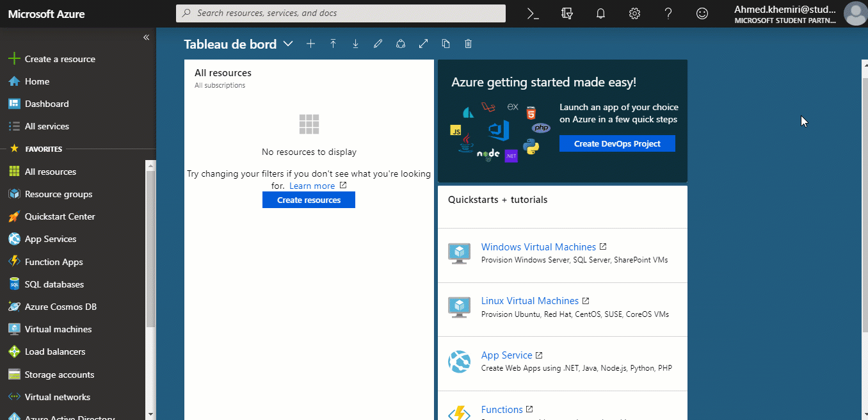Open Dashboard in sidebar
The height and width of the screenshot is (420, 868).
coord(46,104)
